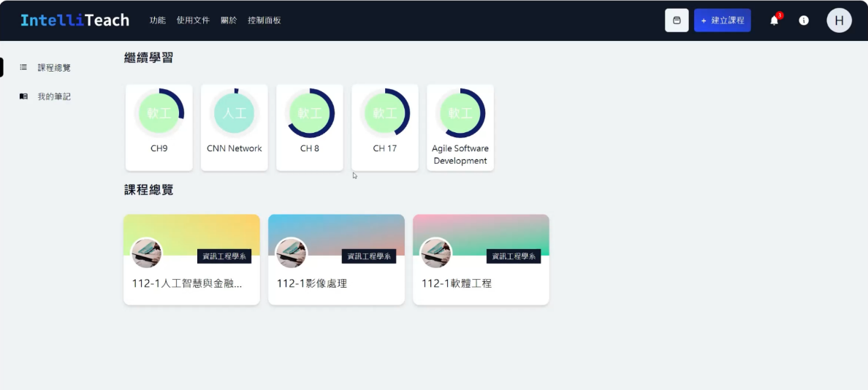
Task: Open the CH 17 card
Action: (x=385, y=128)
